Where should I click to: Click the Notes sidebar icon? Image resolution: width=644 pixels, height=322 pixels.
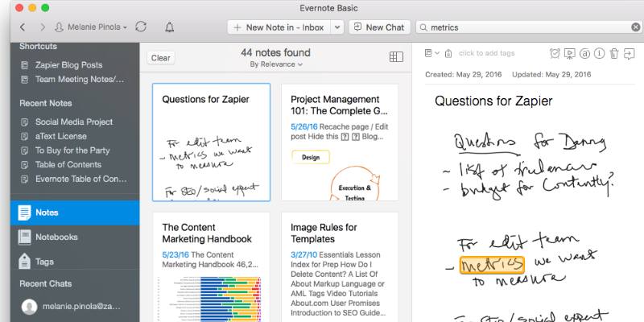coord(25,213)
